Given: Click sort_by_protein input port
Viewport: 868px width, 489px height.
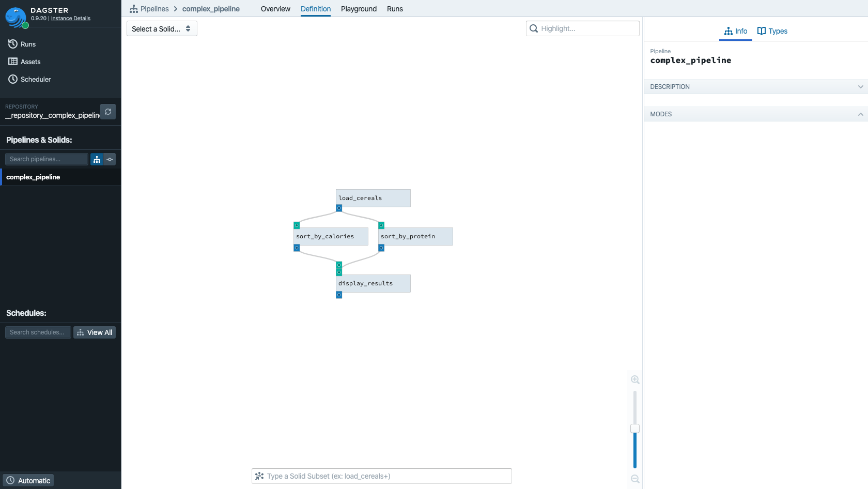Looking at the screenshot, I should click(381, 225).
